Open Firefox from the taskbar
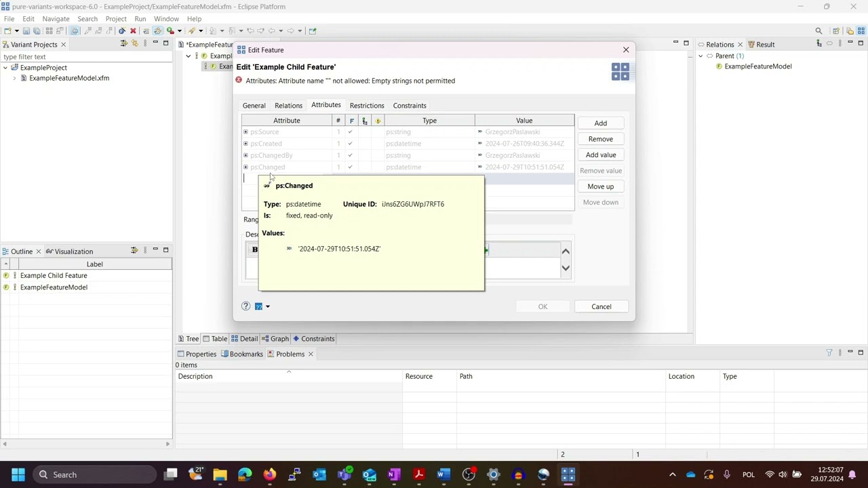This screenshot has width=868, height=488. pos(270,474)
